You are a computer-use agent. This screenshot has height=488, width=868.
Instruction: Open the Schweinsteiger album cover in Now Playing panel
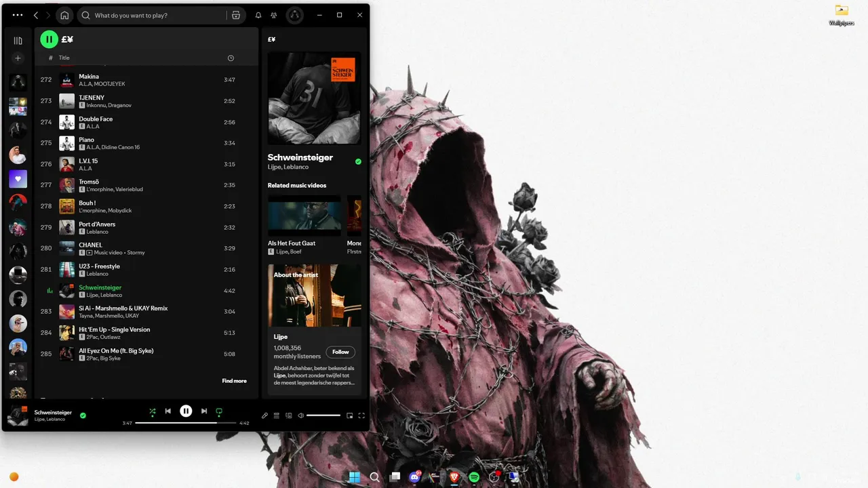pos(315,98)
